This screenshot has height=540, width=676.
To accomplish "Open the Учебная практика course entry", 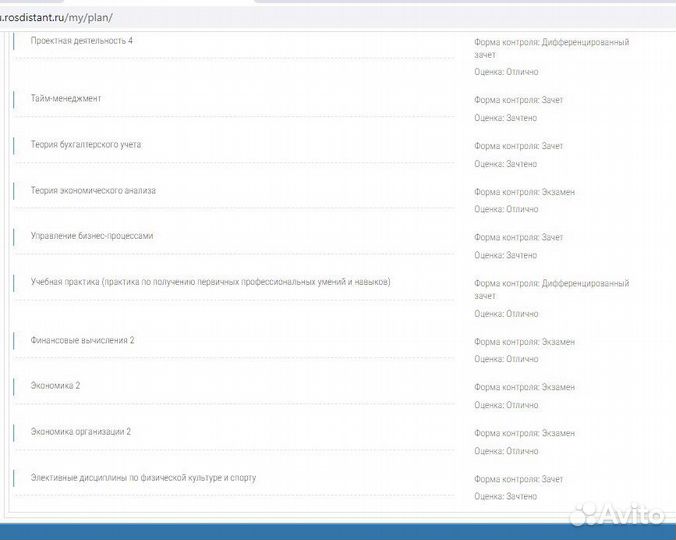I will 210,282.
